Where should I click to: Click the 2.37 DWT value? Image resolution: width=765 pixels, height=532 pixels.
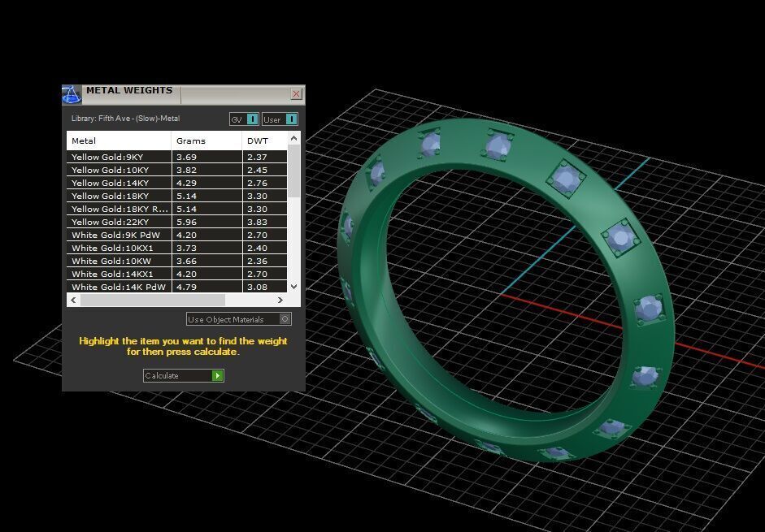coord(257,157)
